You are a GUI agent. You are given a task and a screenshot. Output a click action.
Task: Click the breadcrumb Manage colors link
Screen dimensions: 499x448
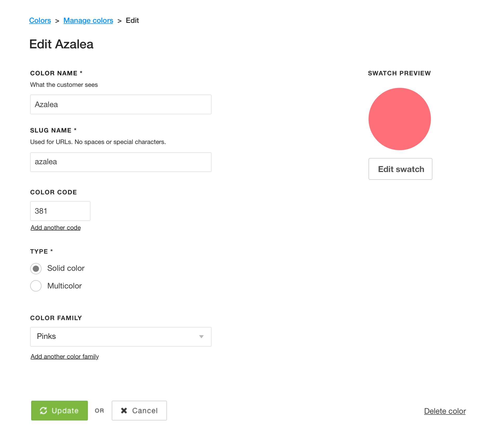(88, 20)
